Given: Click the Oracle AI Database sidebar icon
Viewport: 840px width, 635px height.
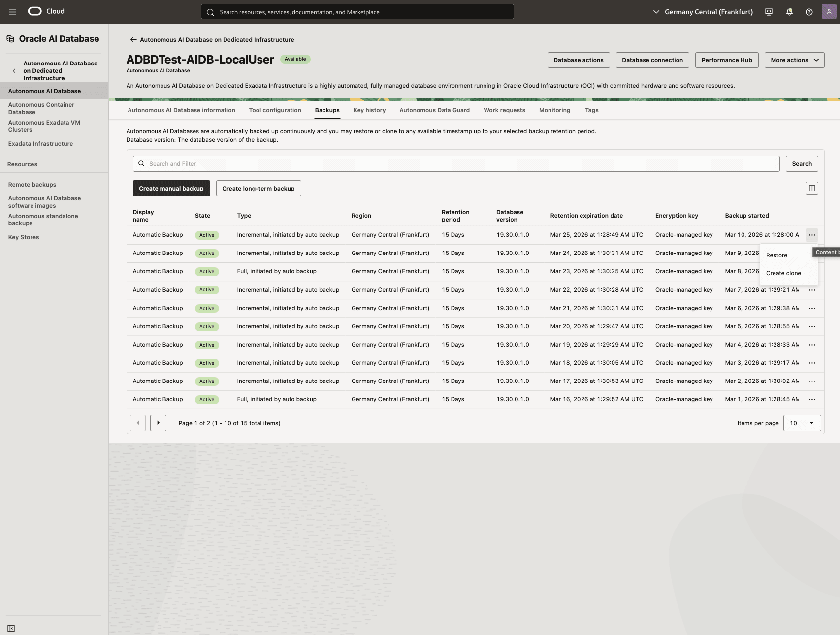Looking at the screenshot, I should click(10, 39).
